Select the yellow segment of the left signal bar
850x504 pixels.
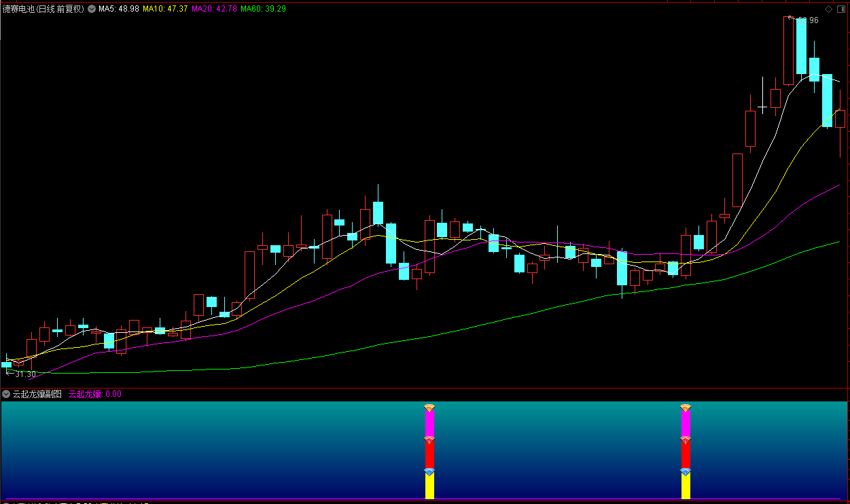click(429, 487)
